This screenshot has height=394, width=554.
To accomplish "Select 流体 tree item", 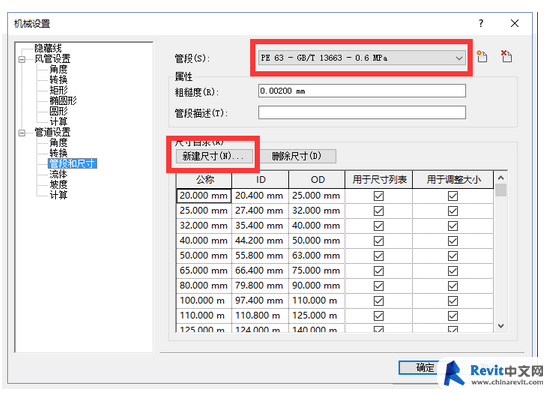I will 58,174.
